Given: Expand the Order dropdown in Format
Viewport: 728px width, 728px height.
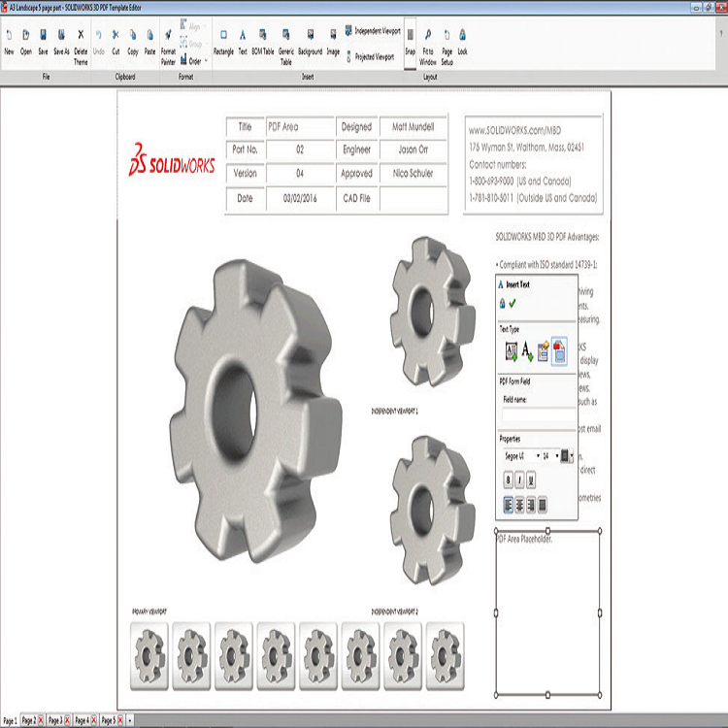Looking at the screenshot, I should click(194, 60).
